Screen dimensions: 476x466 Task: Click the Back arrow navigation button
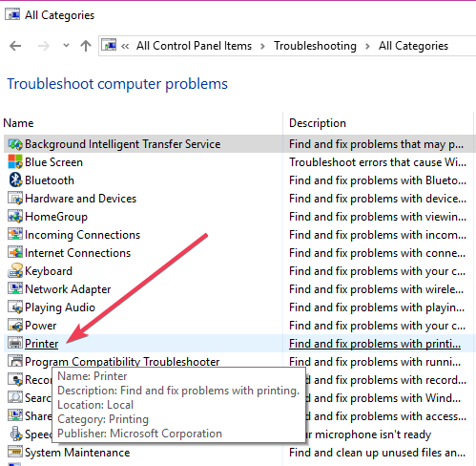click(x=15, y=46)
